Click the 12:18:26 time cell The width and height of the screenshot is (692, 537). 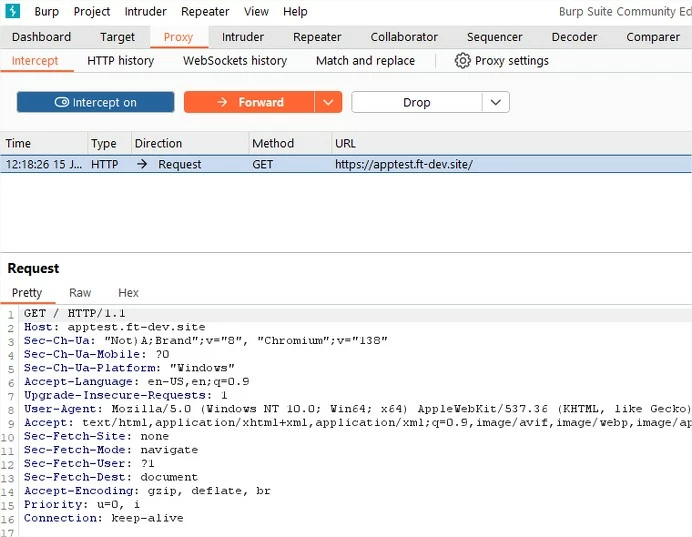click(43, 164)
